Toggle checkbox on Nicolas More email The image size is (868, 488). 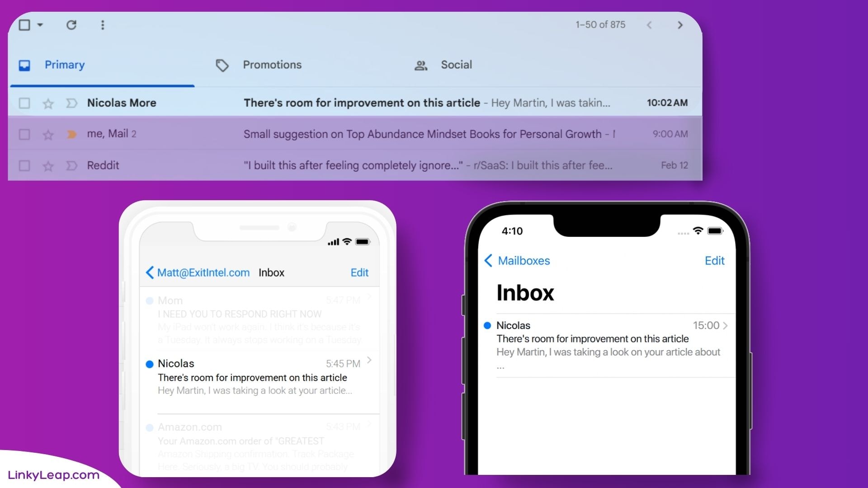click(x=24, y=103)
